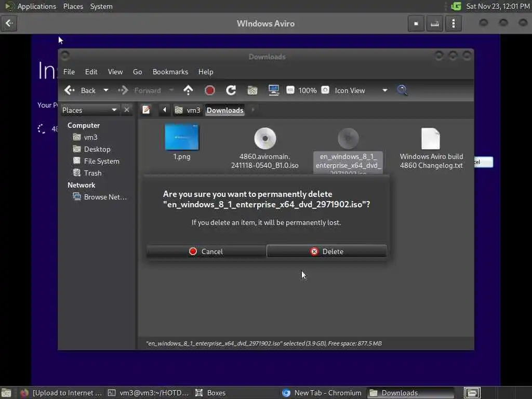Open the View menu
The height and width of the screenshot is (399, 532).
point(115,72)
